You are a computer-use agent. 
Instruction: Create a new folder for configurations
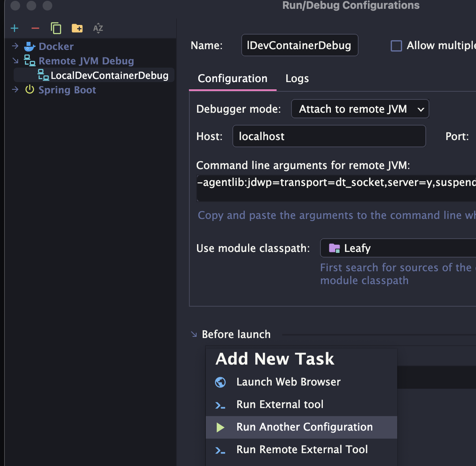tap(77, 28)
